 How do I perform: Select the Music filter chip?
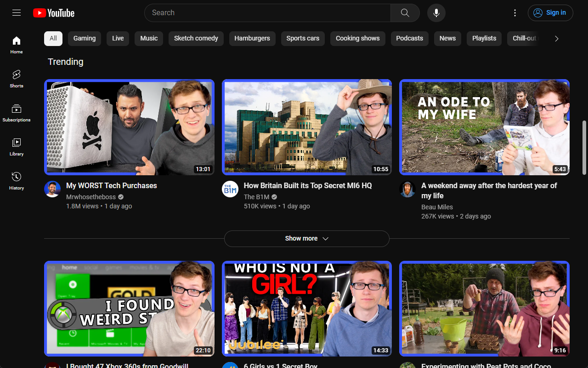[149, 39]
